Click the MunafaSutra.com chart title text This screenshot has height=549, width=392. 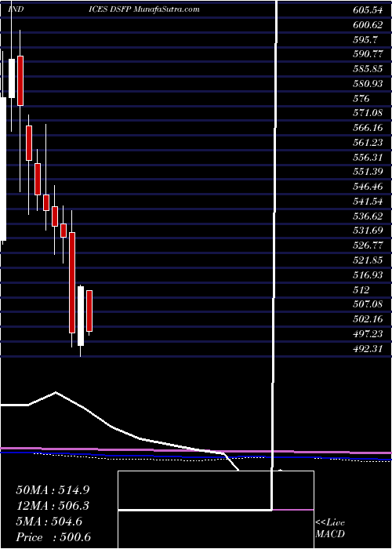pos(166,9)
